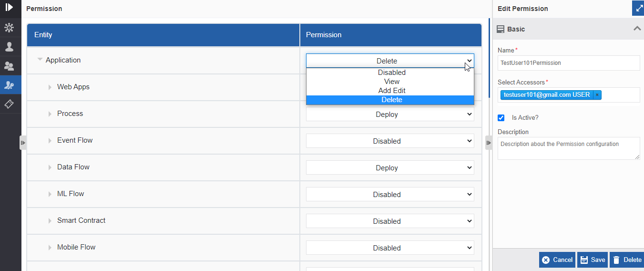Open the Mobile Flow permission dropdown
The height and width of the screenshot is (271, 644).
(x=390, y=248)
